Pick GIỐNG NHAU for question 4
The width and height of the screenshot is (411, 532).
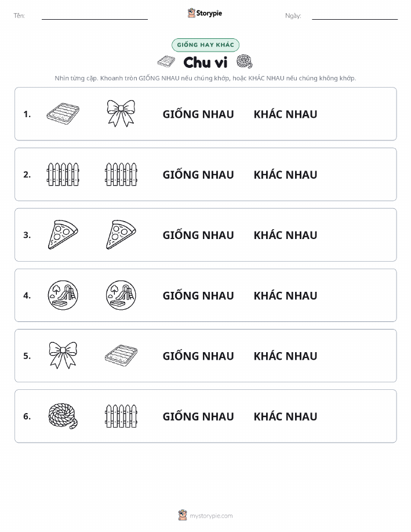[x=198, y=295]
